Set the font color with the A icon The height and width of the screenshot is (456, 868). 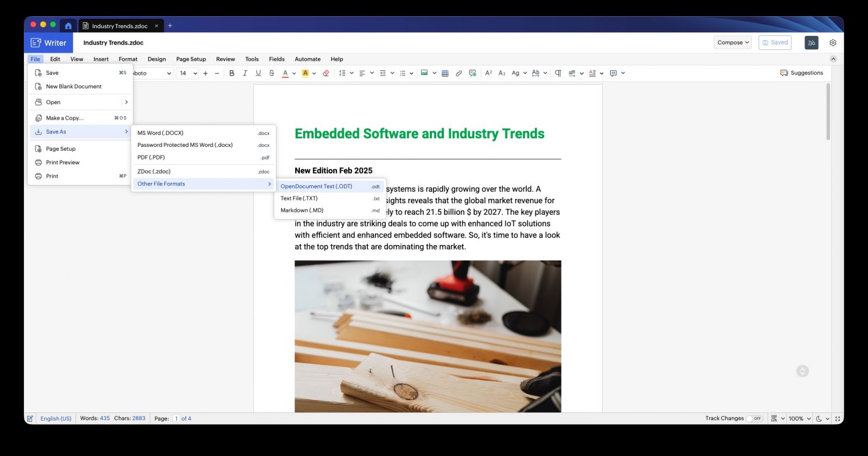click(285, 73)
